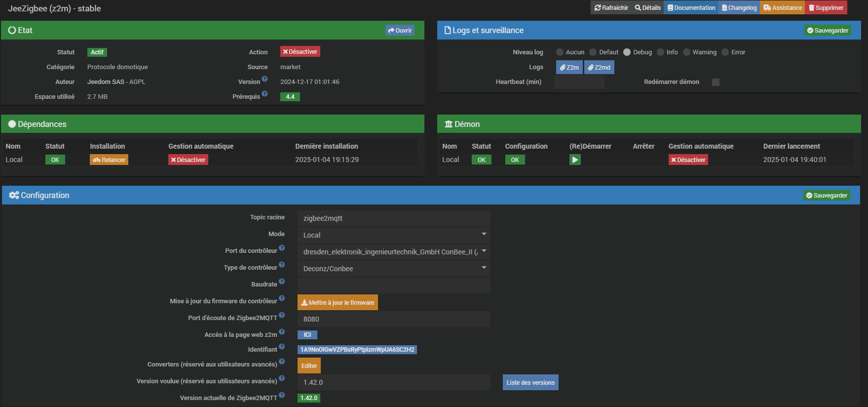Click help icon for Version actuelle de Zigbee2MQTT
Image resolution: width=868 pixels, height=407 pixels.
coord(282,395)
